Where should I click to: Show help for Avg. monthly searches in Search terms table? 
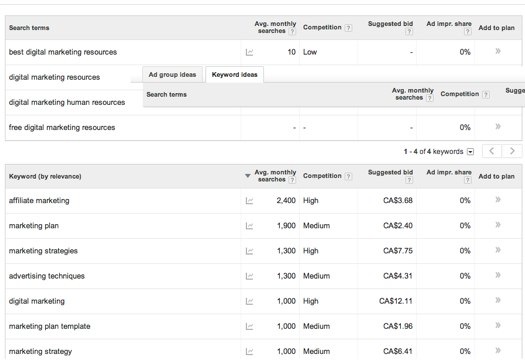[x=292, y=31]
